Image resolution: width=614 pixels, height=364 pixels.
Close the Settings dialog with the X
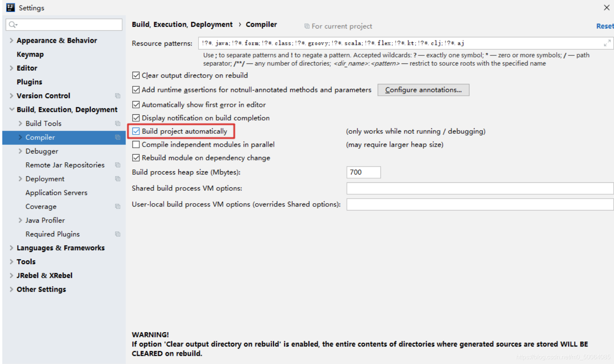[606, 8]
